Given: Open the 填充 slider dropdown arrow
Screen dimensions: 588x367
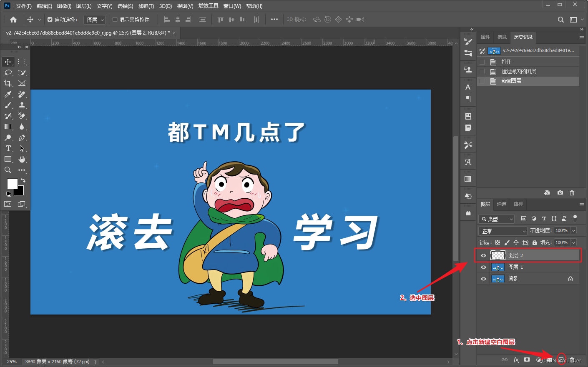Looking at the screenshot, I should (574, 242).
